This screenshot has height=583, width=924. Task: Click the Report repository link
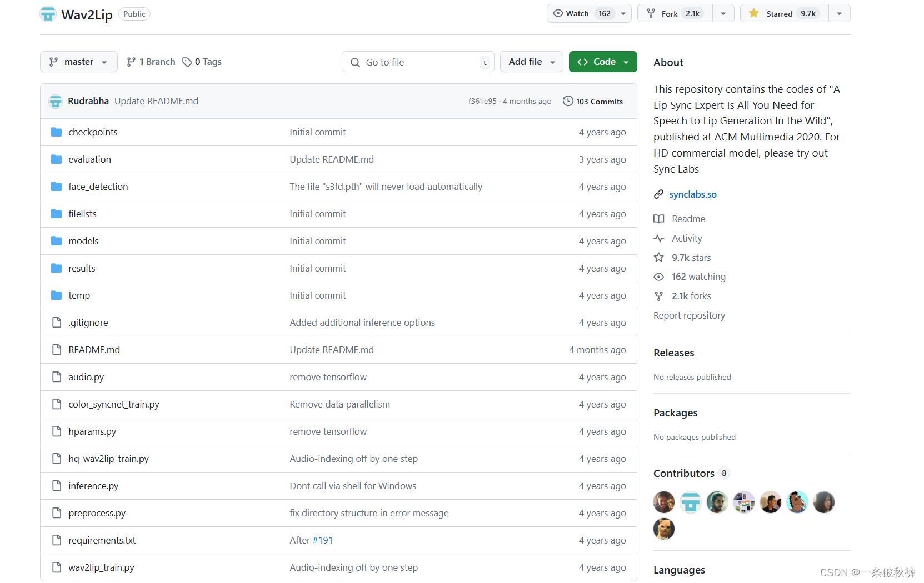click(689, 315)
